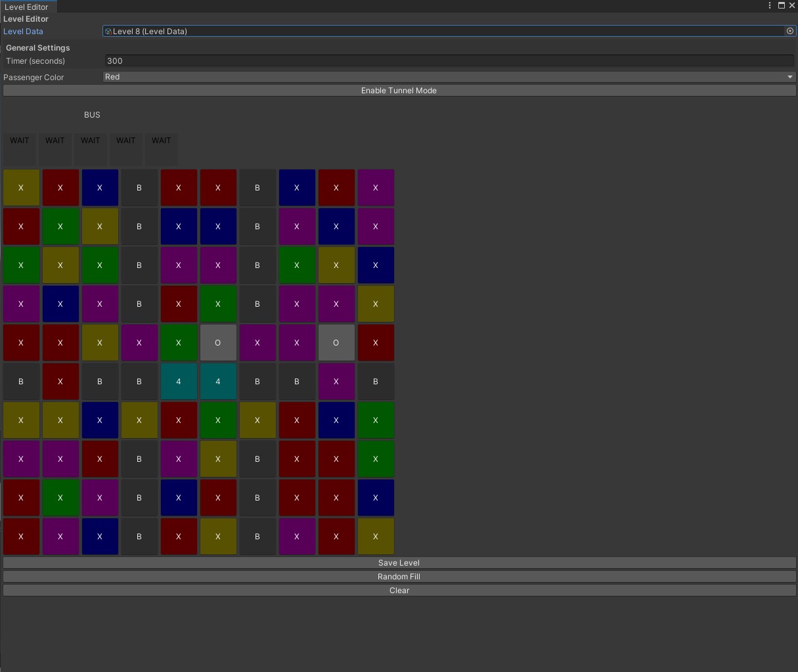
Task: Select the gray O cell in grid row 5, column 9
Action: click(x=336, y=343)
